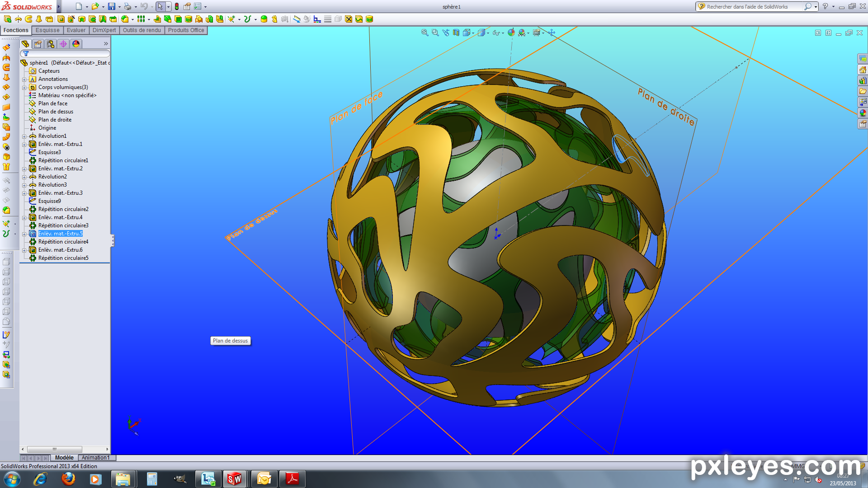
Task: Click the Windows Start orb
Action: point(12,479)
